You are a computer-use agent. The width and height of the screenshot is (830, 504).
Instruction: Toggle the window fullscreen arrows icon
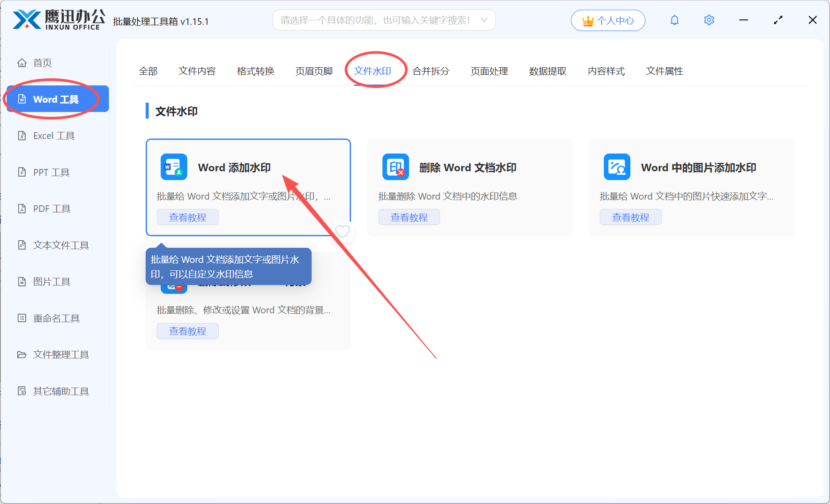pyautogui.click(x=778, y=20)
